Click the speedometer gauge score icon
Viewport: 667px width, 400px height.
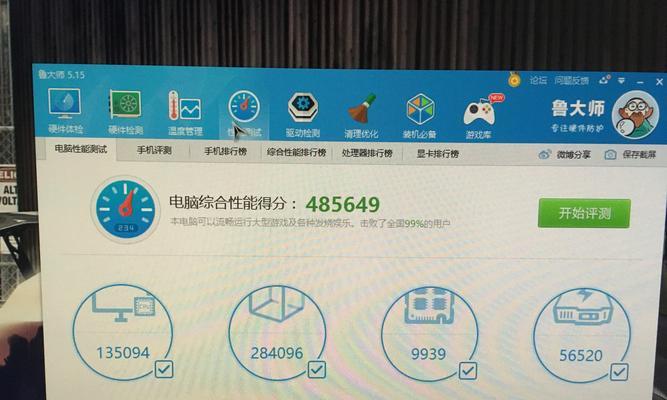(125, 209)
